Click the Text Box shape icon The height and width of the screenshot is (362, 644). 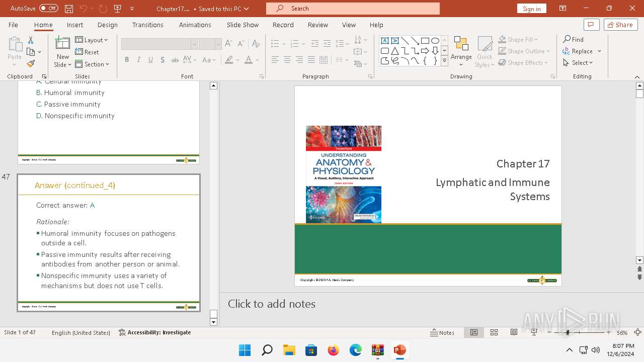(x=385, y=41)
